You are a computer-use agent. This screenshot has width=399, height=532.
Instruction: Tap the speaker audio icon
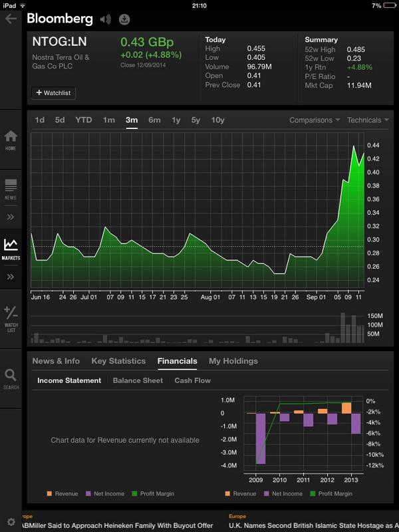(106, 19)
